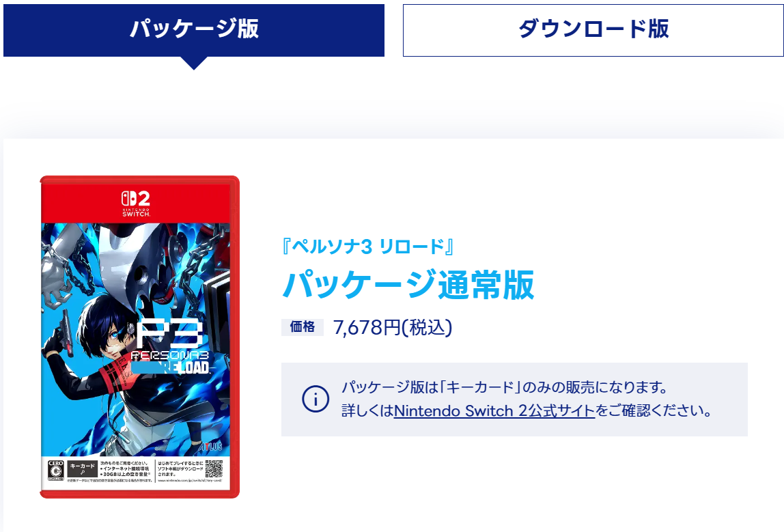Open the Persona 3 Reload package artwork
The image size is (784, 532).
coord(139,337)
